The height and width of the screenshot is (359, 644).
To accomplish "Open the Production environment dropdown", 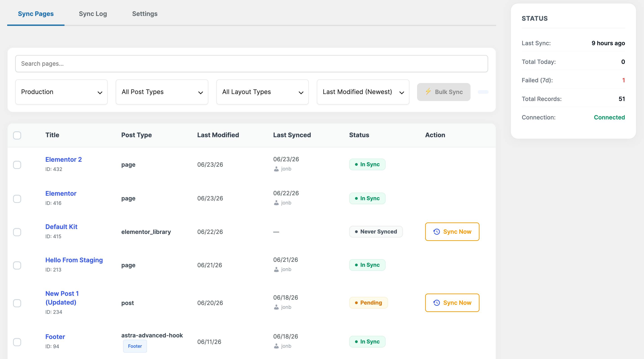I will click(62, 92).
